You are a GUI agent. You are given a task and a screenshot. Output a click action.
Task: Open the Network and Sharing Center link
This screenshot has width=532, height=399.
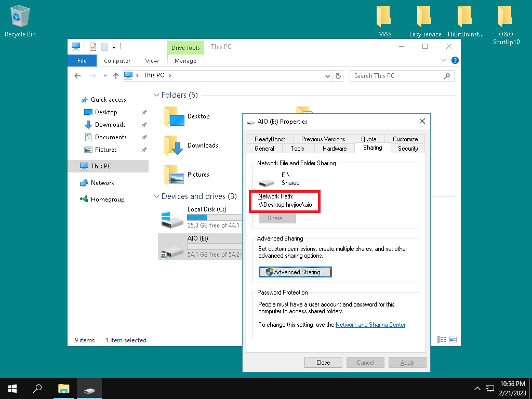tap(370, 325)
